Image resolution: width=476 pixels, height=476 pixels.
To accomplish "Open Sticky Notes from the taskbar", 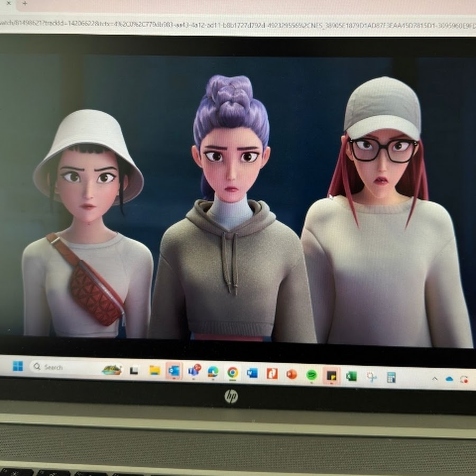I will (331, 376).
